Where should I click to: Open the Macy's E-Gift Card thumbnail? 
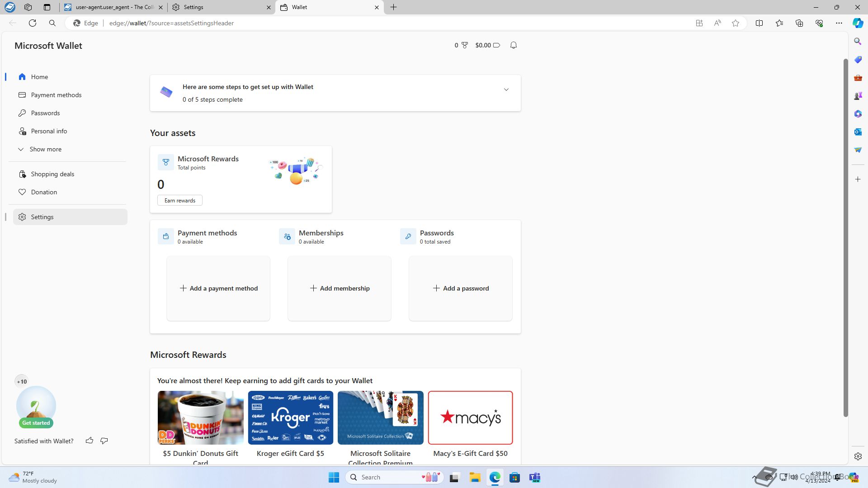pos(470,418)
